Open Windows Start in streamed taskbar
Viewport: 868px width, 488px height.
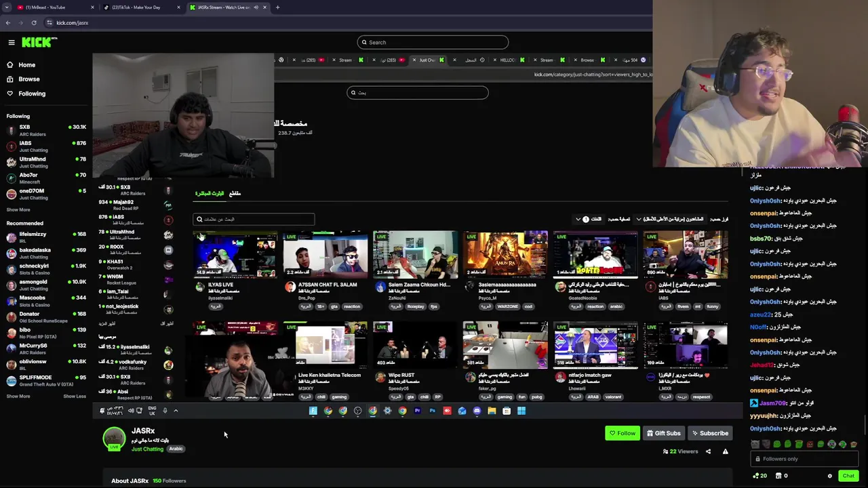[x=521, y=411]
